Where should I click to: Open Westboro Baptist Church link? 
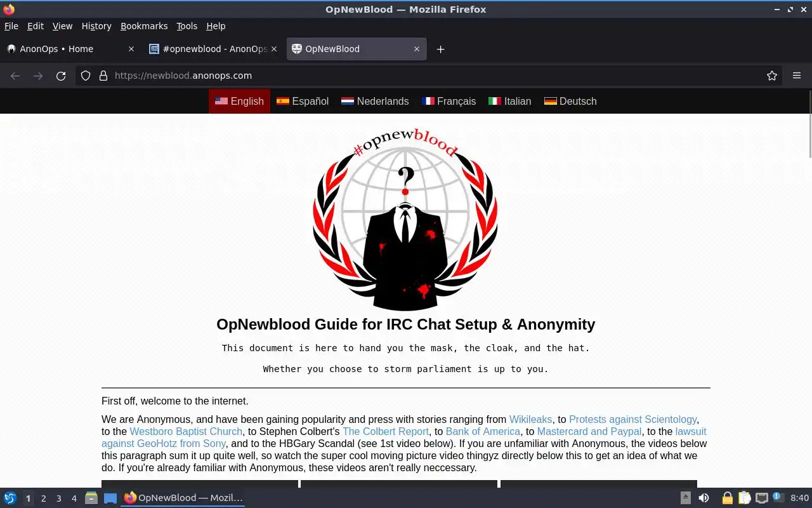pos(186,431)
